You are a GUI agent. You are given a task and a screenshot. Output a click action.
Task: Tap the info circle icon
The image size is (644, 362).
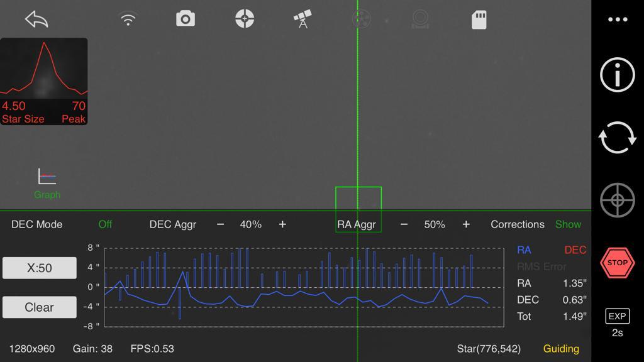pyautogui.click(x=618, y=75)
